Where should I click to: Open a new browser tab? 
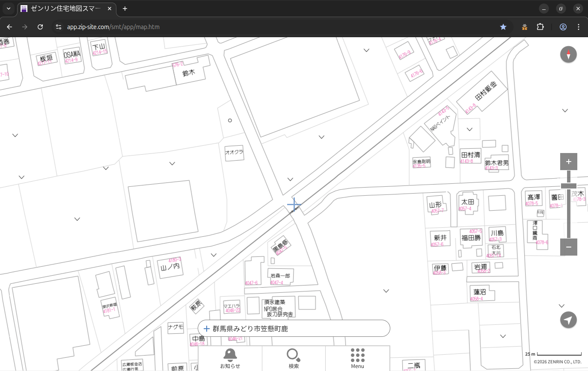click(125, 9)
